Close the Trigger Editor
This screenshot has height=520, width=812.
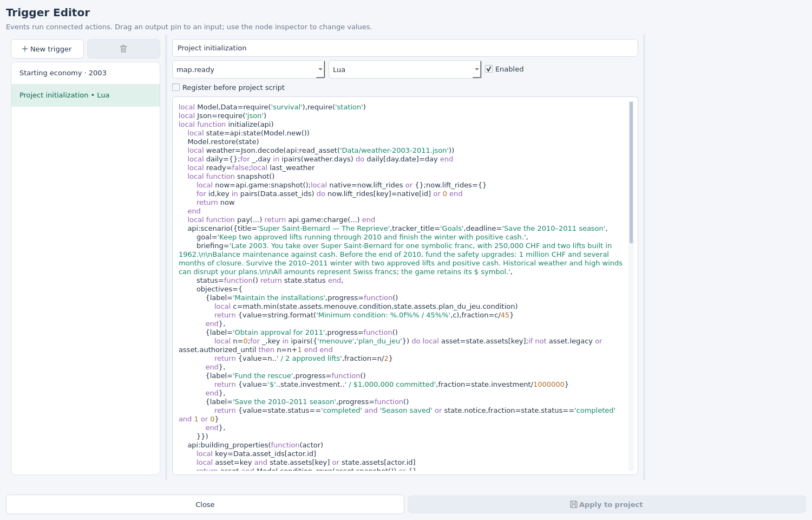point(205,504)
